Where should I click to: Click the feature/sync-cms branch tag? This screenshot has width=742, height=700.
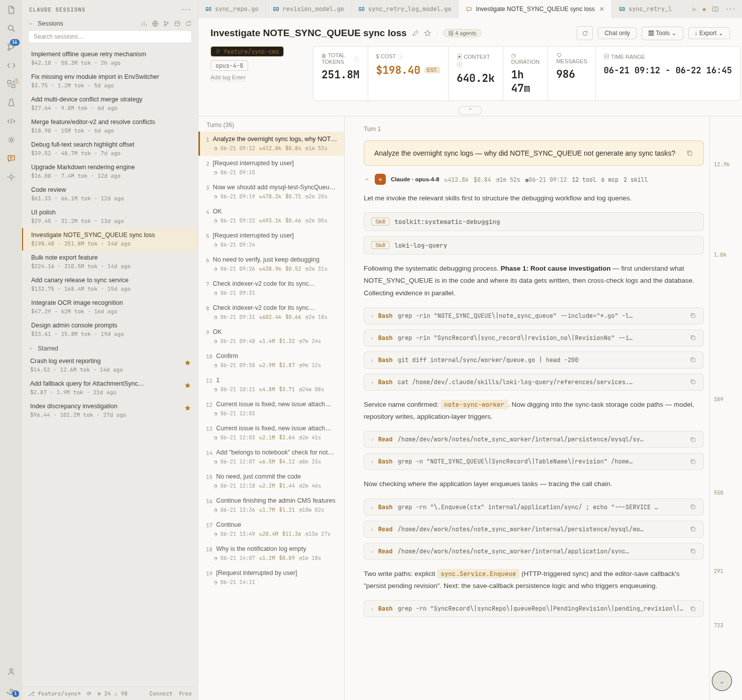(x=247, y=52)
